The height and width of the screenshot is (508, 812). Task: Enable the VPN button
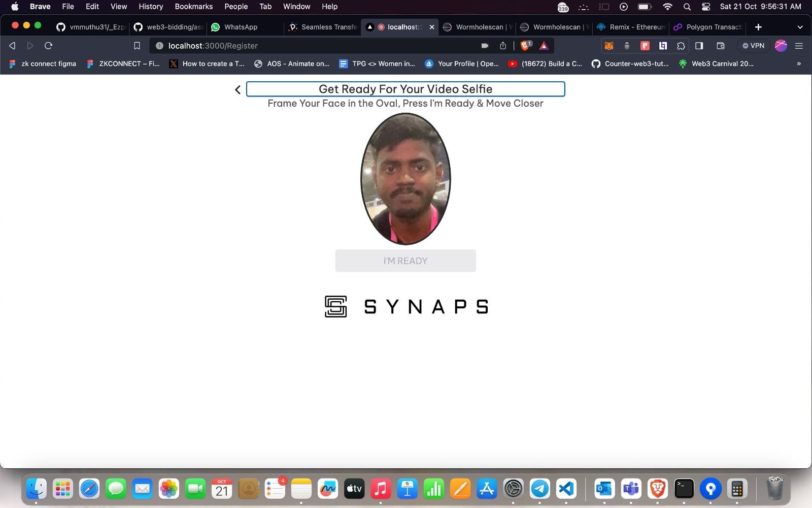pos(753,46)
